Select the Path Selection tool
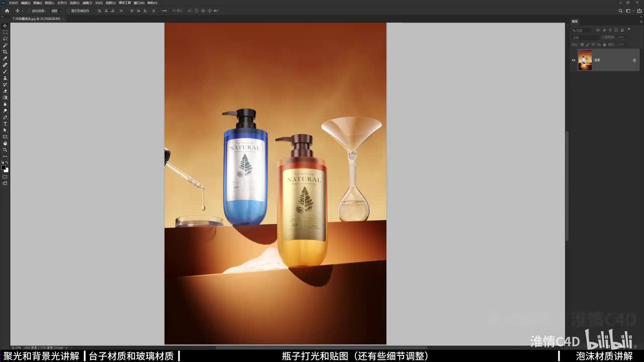Screen dimensions: 644x362 [5, 130]
